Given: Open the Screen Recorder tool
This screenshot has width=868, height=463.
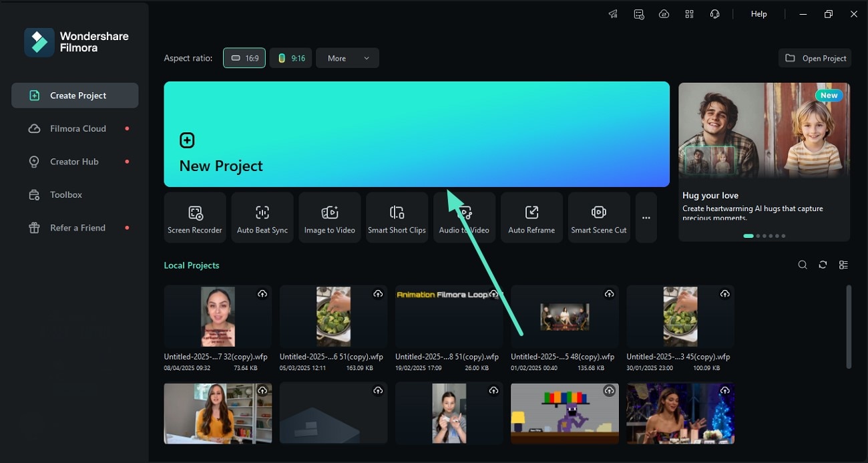Looking at the screenshot, I should click(x=195, y=217).
